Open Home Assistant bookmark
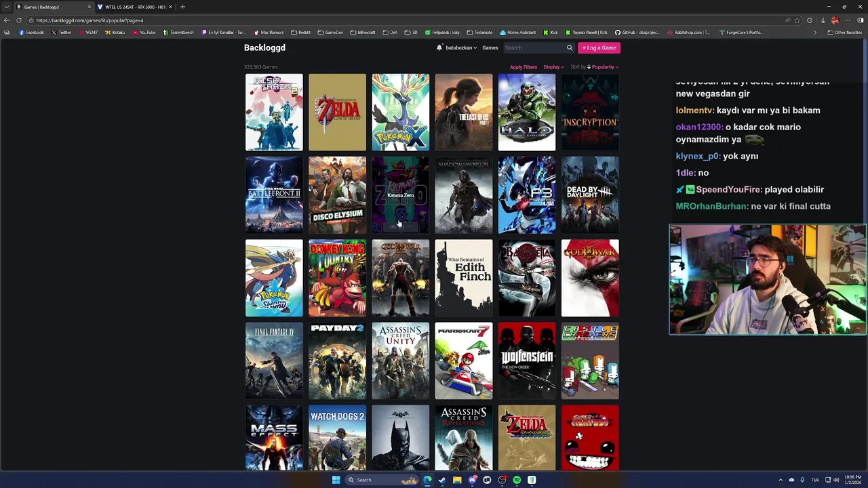This screenshot has height=488, width=868. click(x=517, y=32)
